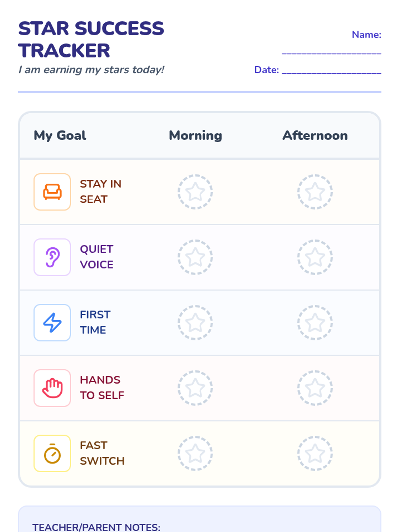Click the orange sofa Stay in Seat icon
Image resolution: width=399 pixels, height=532 pixels.
52,192
